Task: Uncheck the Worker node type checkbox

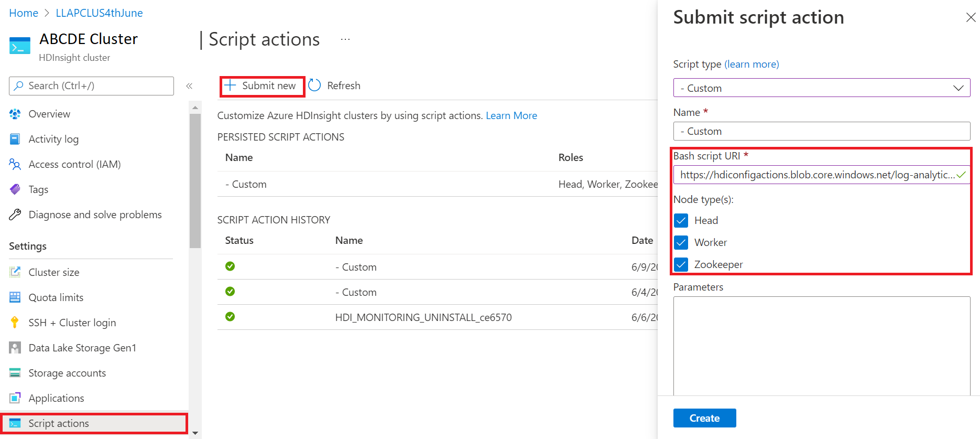Action: pos(681,242)
